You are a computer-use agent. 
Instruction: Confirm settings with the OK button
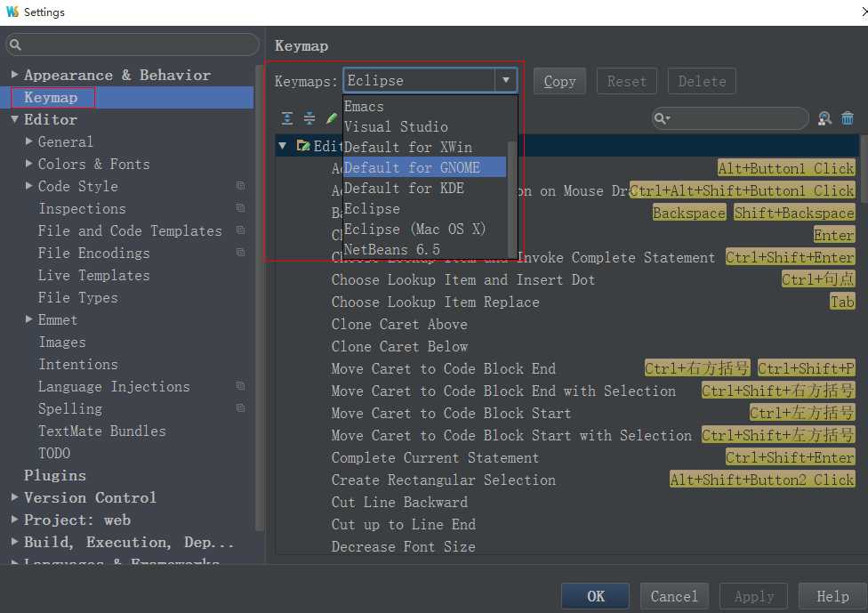(595, 596)
